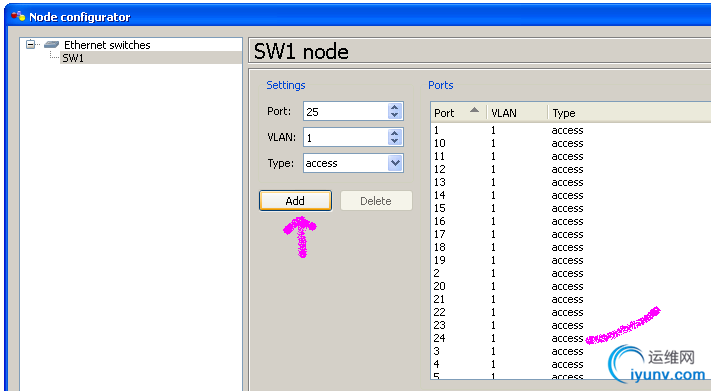Select port 10 row in Ports list
711x391 pixels.
[x=571, y=143]
